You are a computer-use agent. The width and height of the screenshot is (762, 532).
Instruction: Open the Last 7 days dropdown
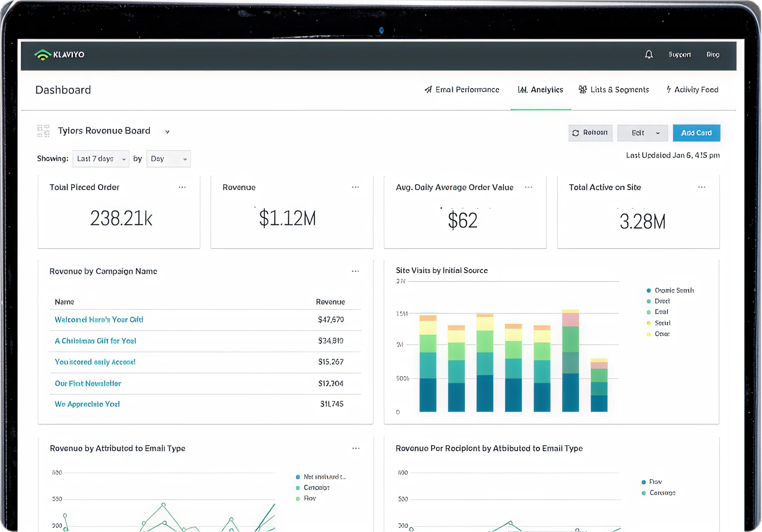pos(100,159)
